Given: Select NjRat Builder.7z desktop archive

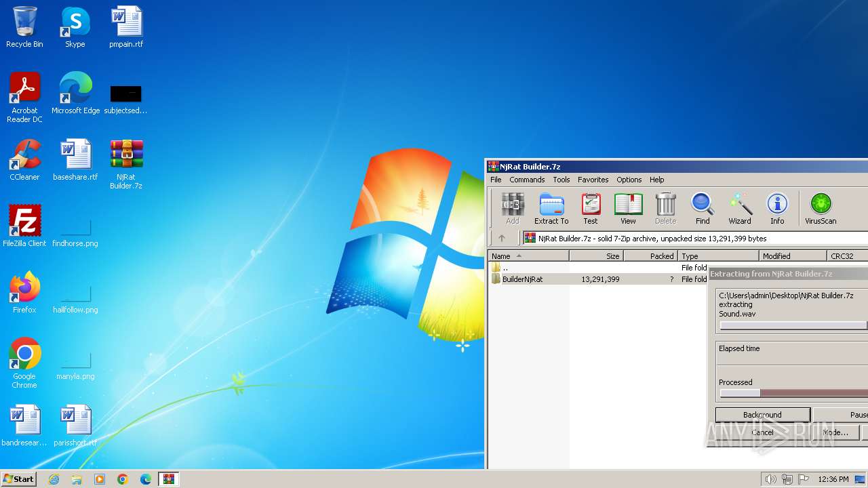Looking at the screenshot, I should coord(126,164).
